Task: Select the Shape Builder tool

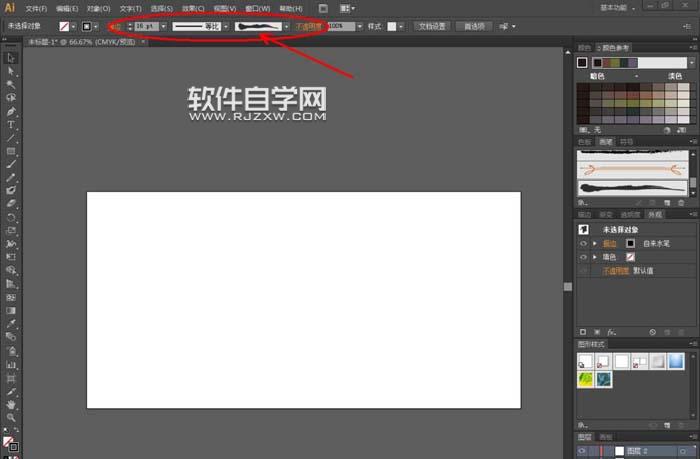Action: [11, 270]
